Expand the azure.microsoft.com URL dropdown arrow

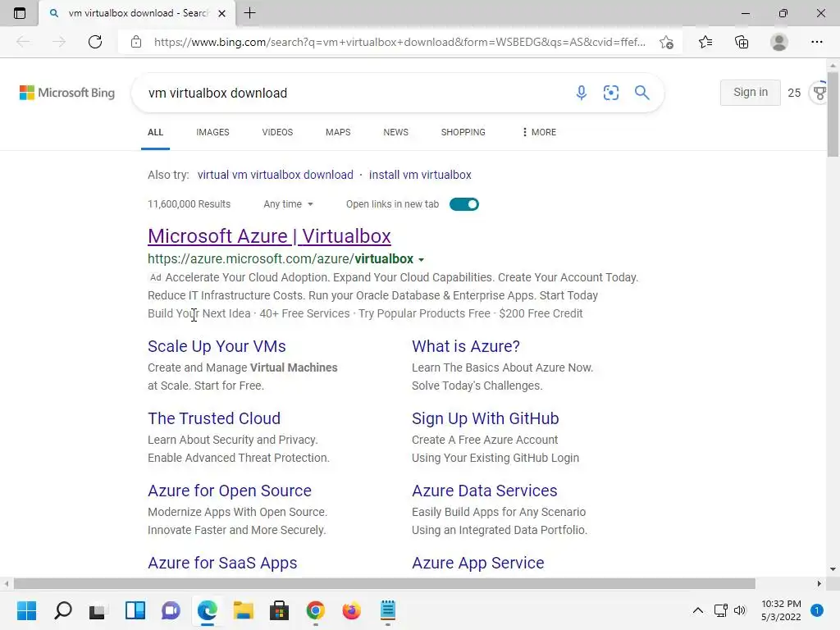tap(421, 260)
